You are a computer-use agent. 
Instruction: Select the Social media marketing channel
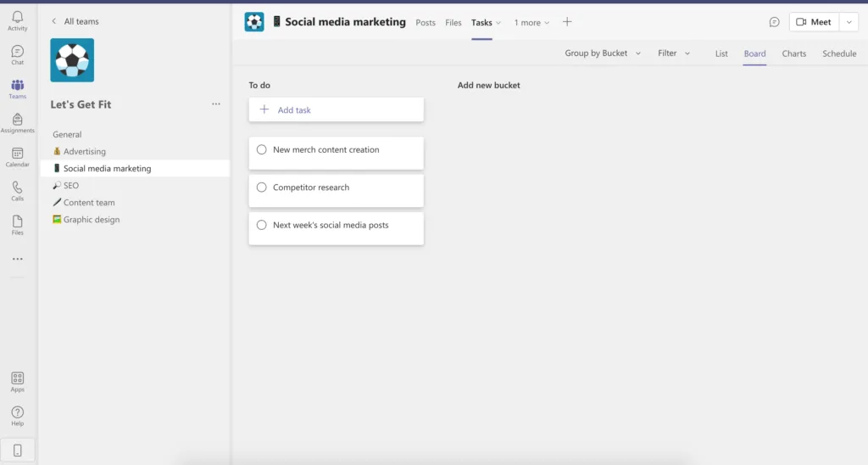135,169
